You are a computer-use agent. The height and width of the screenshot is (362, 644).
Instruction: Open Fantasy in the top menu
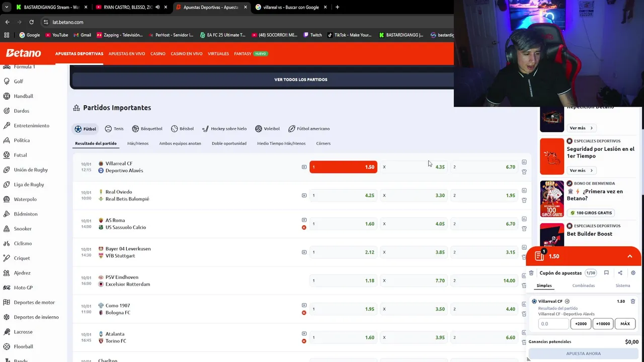coord(243,54)
